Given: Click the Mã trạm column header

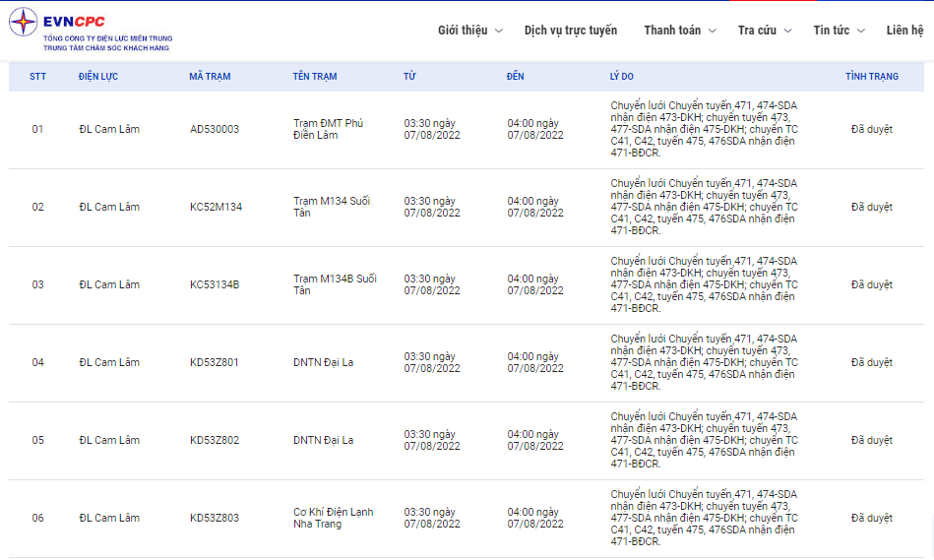Looking at the screenshot, I should click(210, 77).
